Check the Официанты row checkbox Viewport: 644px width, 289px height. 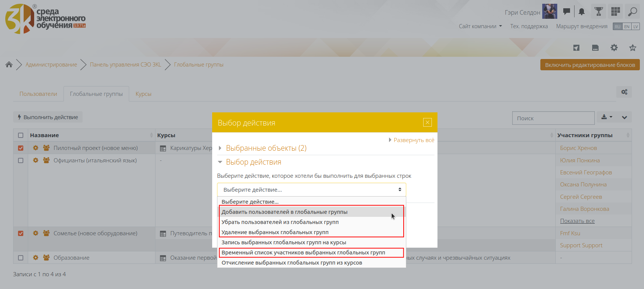[21, 160]
